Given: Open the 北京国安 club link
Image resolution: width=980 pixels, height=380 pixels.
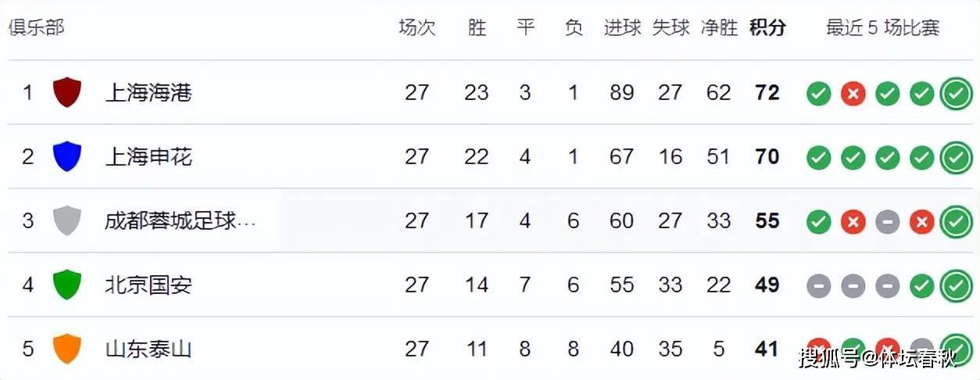Looking at the screenshot, I should pos(148,285).
